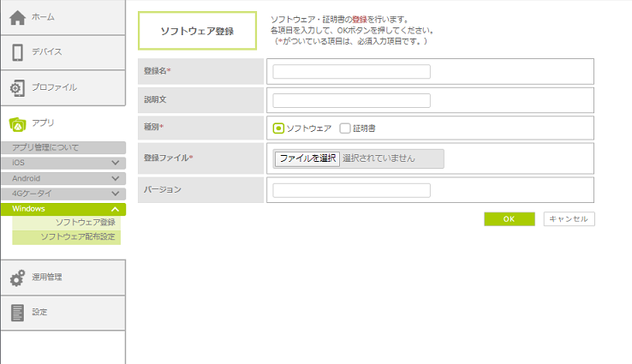This screenshot has width=632, height=364.
Task: Select the ソフトウェア radio button
Action: pos(279,128)
